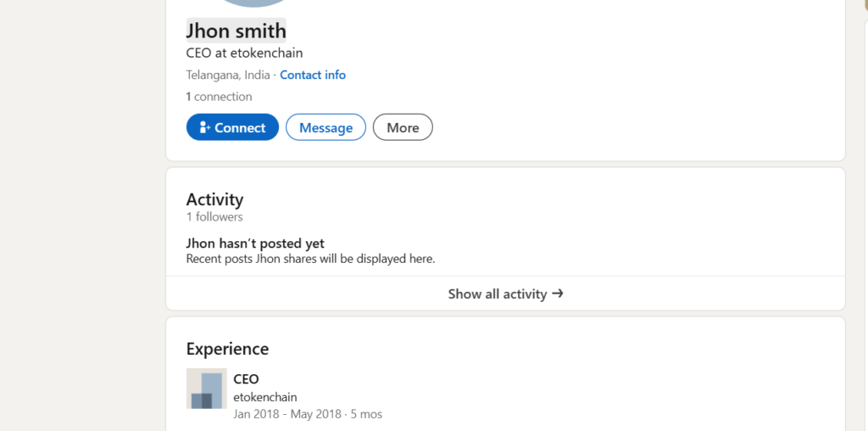Open the Contact info link
The image size is (868, 431).
pyautogui.click(x=313, y=75)
